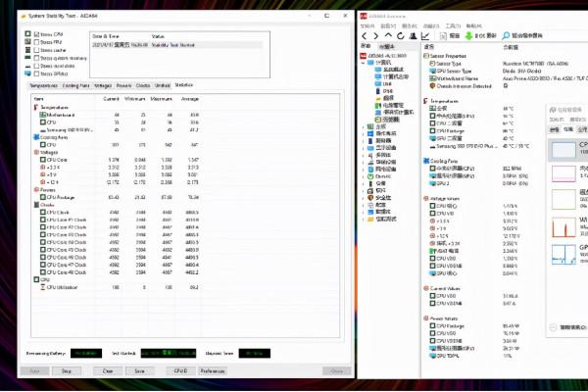
Task: Click the graph chart icon in AIDA64 toolbar
Action: coord(425,35)
